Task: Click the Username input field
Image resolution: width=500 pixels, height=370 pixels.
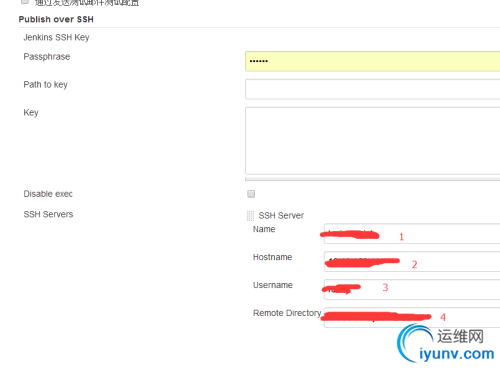Action: click(412, 289)
